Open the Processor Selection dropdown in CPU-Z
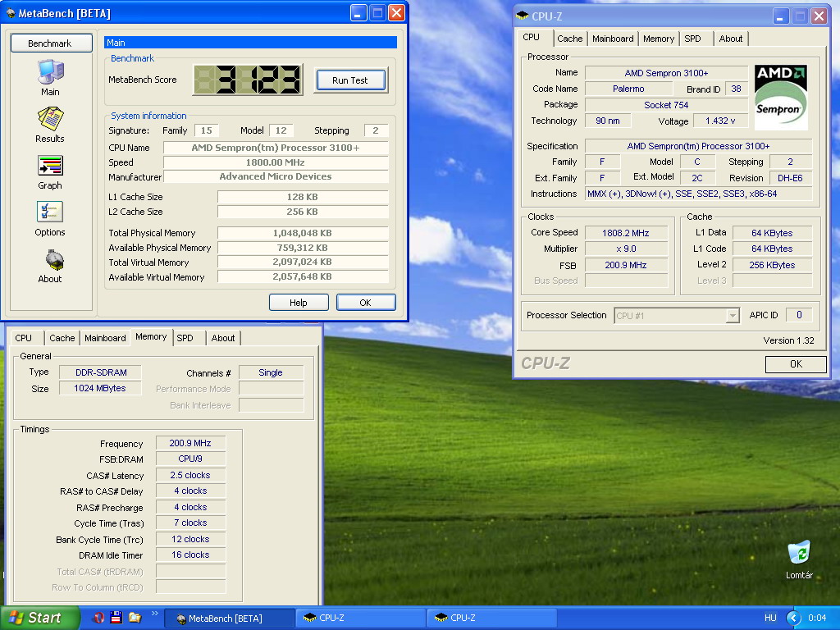The width and height of the screenshot is (840, 630). [x=677, y=316]
